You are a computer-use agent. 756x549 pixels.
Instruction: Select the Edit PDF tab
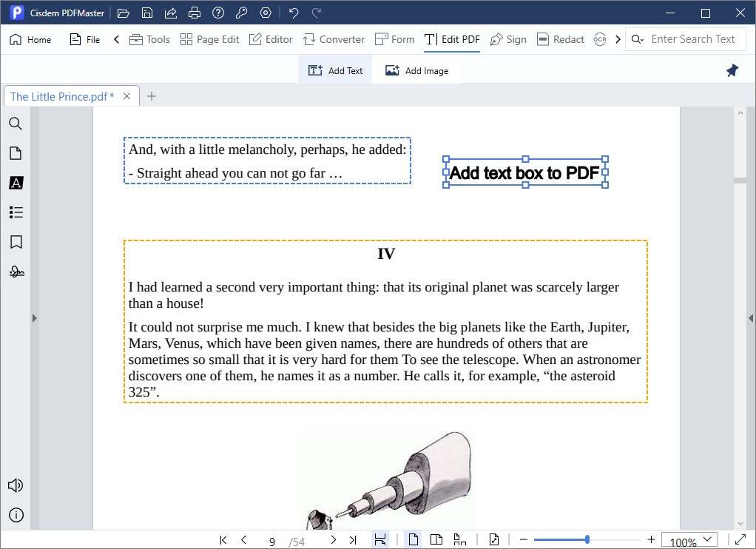(x=452, y=39)
